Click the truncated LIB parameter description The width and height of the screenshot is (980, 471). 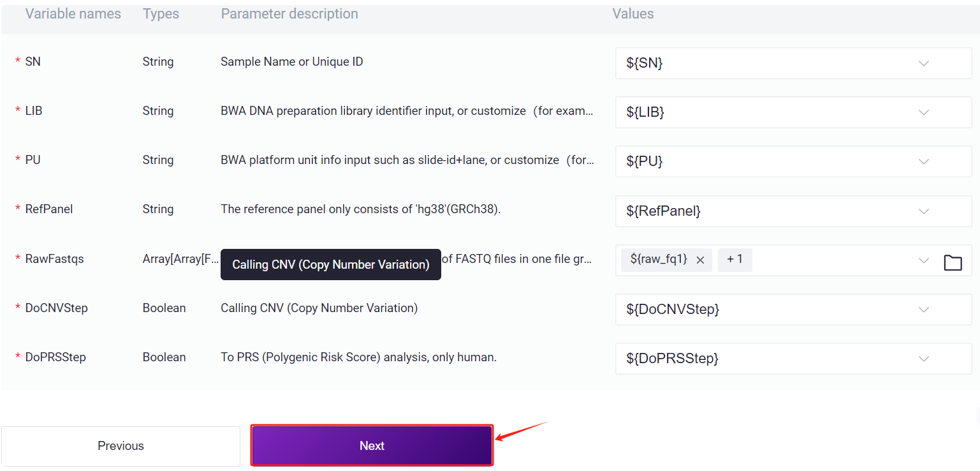[407, 111]
